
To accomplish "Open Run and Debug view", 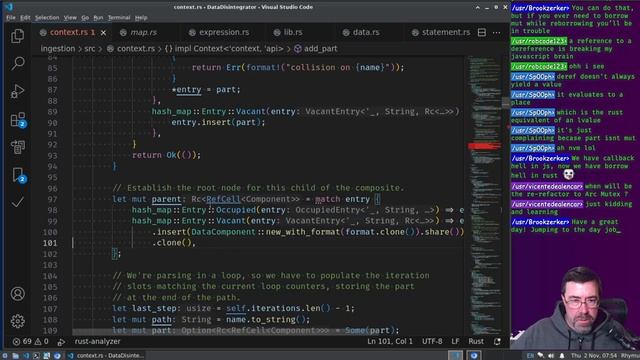I will pos(18,91).
